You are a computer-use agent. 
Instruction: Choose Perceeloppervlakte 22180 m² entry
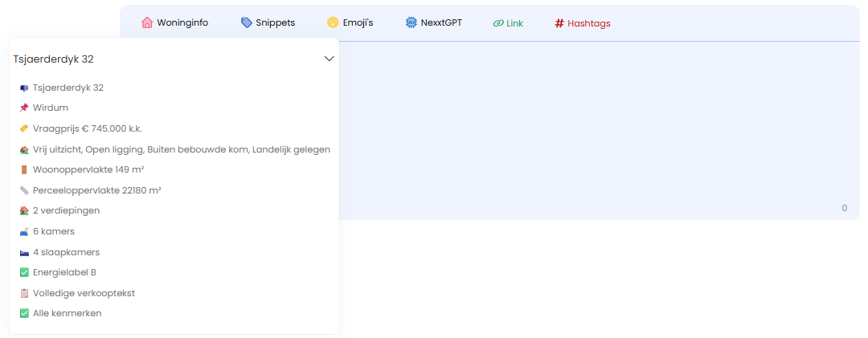96,190
